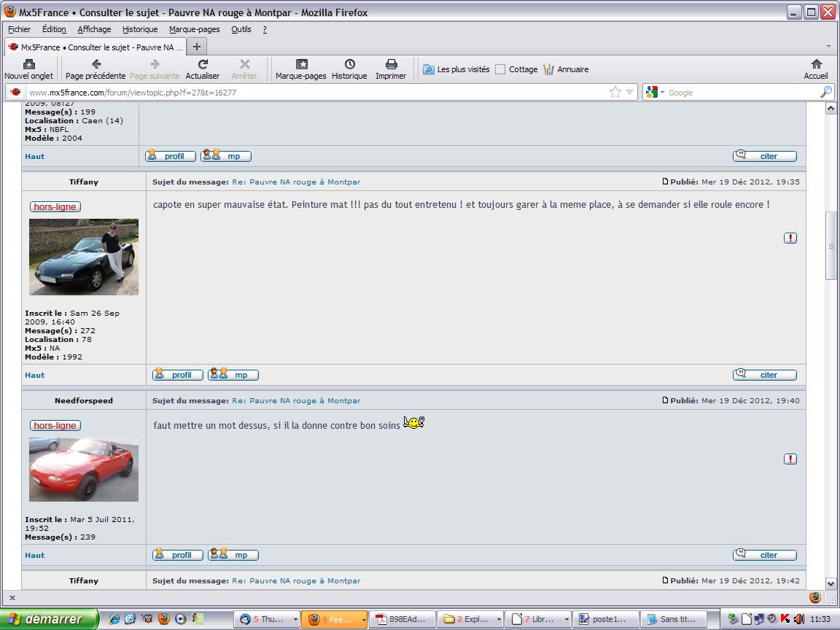Open the Cottage bookmark
This screenshot has width=840, height=630.
[x=516, y=70]
